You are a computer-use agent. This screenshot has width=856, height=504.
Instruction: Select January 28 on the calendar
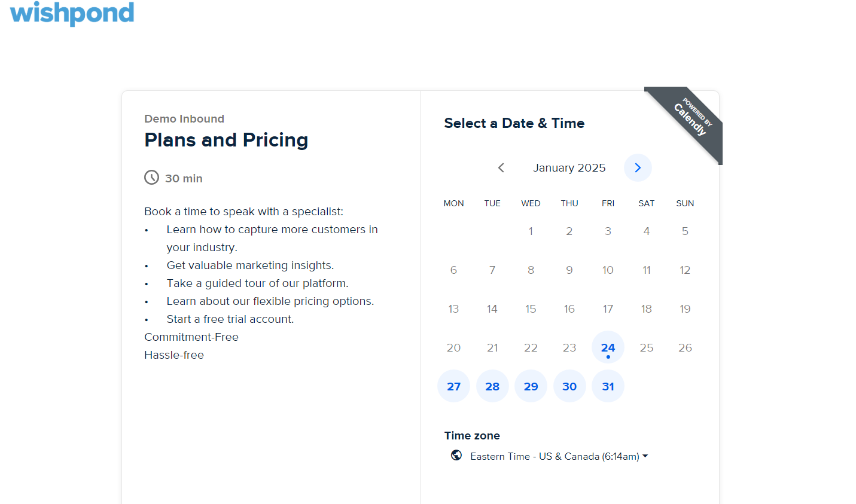coord(492,386)
